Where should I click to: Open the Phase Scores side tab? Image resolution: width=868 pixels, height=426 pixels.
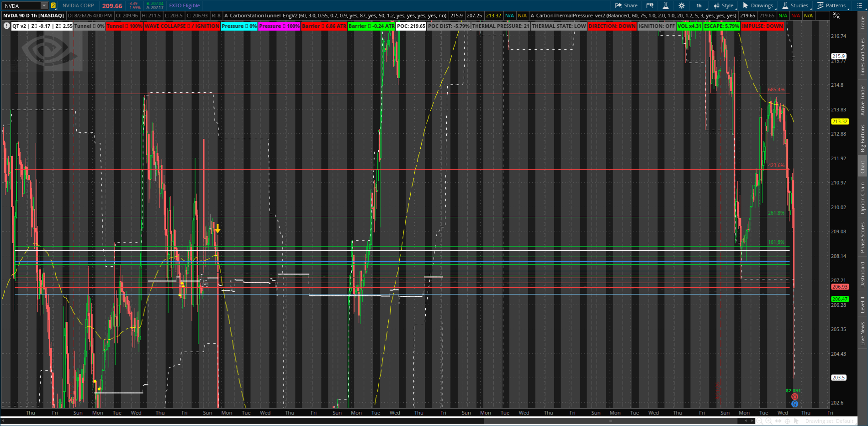[863, 237]
